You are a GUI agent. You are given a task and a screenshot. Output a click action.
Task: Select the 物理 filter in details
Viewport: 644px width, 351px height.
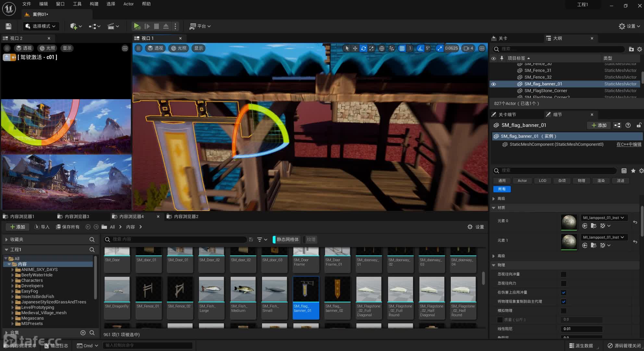click(581, 181)
